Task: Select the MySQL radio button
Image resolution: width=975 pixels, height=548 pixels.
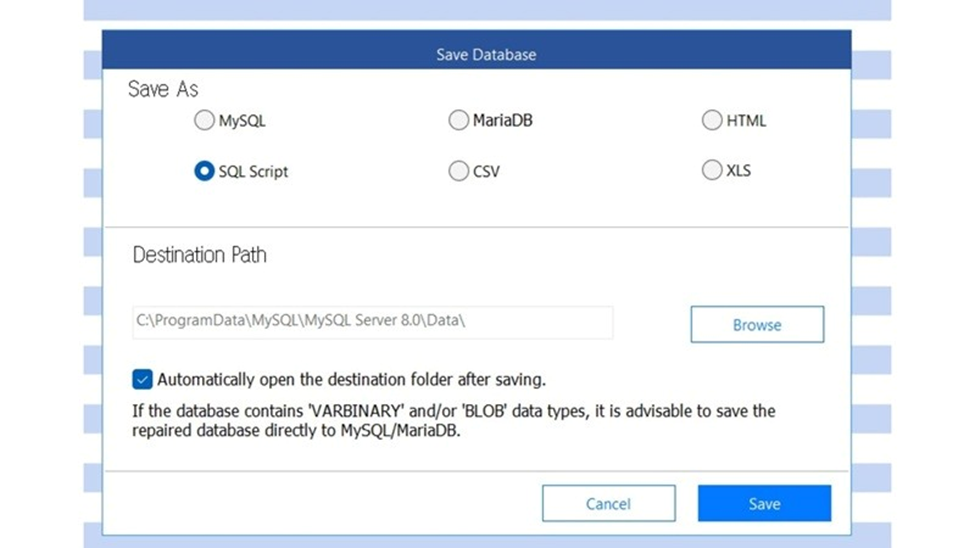Action: coord(204,121)
